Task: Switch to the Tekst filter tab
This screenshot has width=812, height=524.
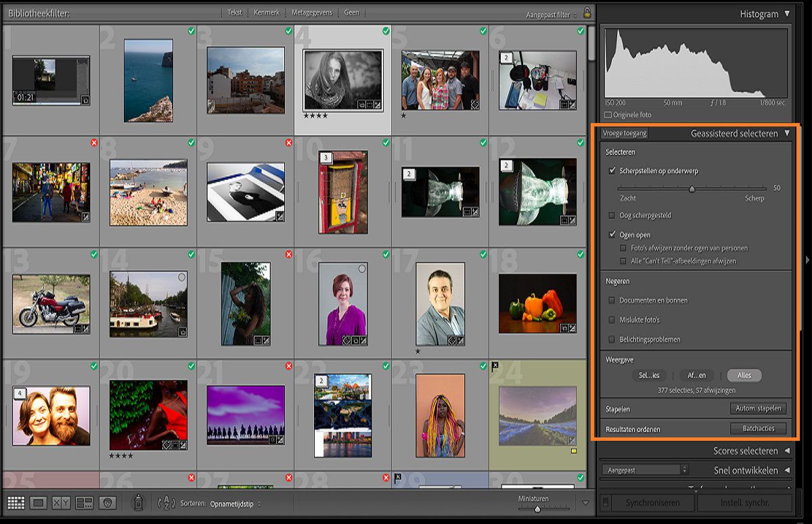Action: pos(233,12)
